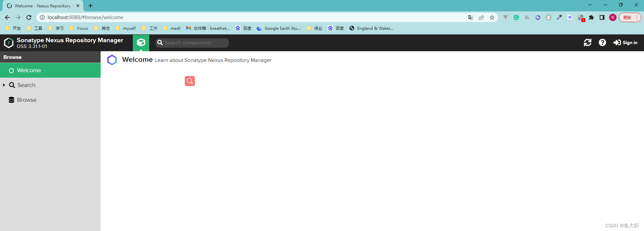Close the Welcome - Nexus Repository tab
The image size is (644, 231).
click(x=78, y=6)
